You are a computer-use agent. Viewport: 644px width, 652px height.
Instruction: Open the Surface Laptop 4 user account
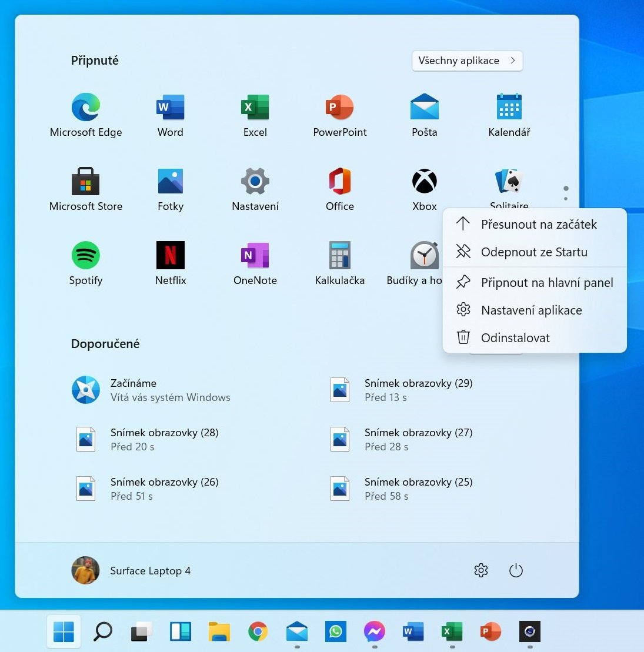[x=131, y=570]
